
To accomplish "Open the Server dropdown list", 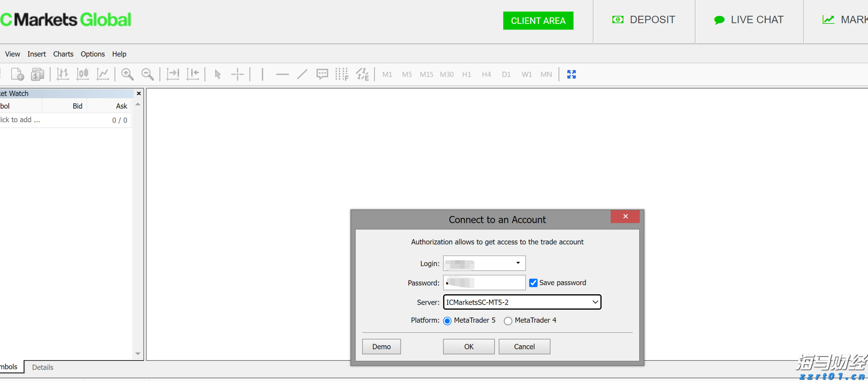I will (x=595, y=302).
